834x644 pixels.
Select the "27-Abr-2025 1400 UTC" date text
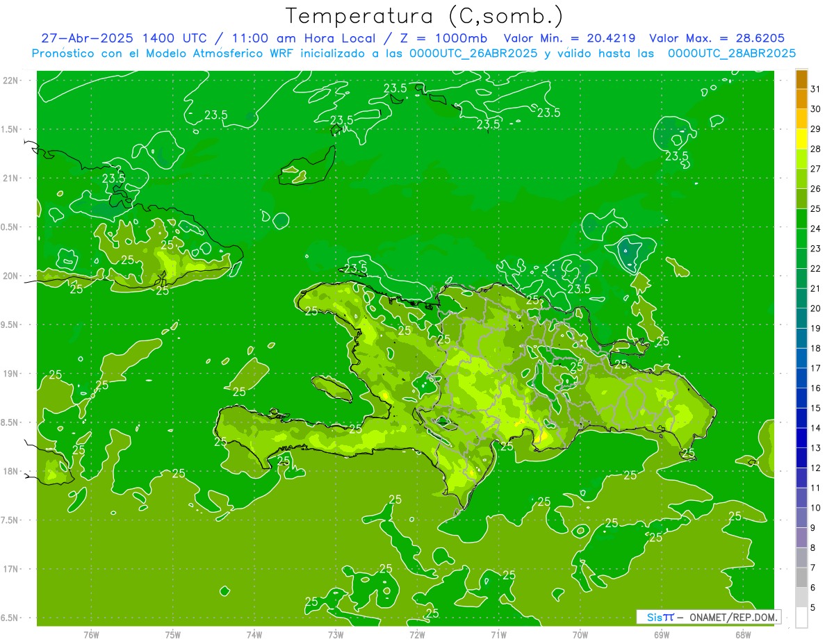(x=123, y=38)
